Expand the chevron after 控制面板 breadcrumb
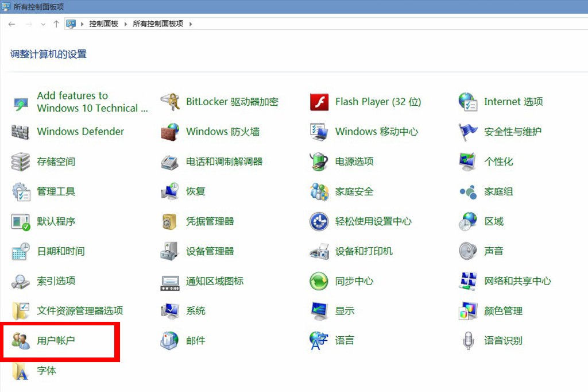 pos(125,24)
